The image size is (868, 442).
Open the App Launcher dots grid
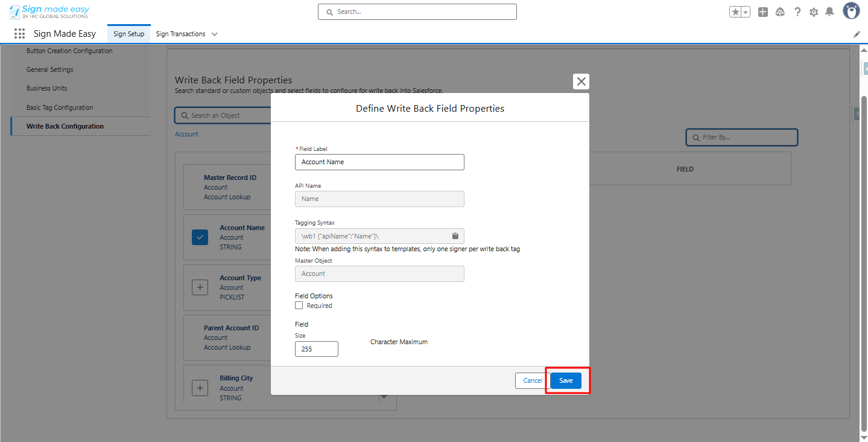tap(20, 34)
